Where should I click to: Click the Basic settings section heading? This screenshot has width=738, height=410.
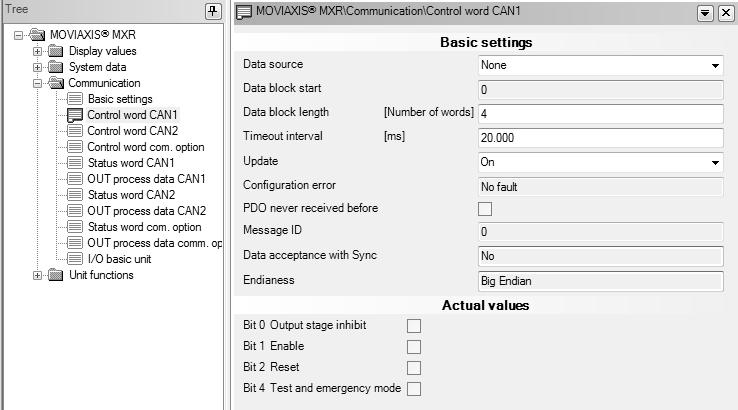click(x=486, y=42)
